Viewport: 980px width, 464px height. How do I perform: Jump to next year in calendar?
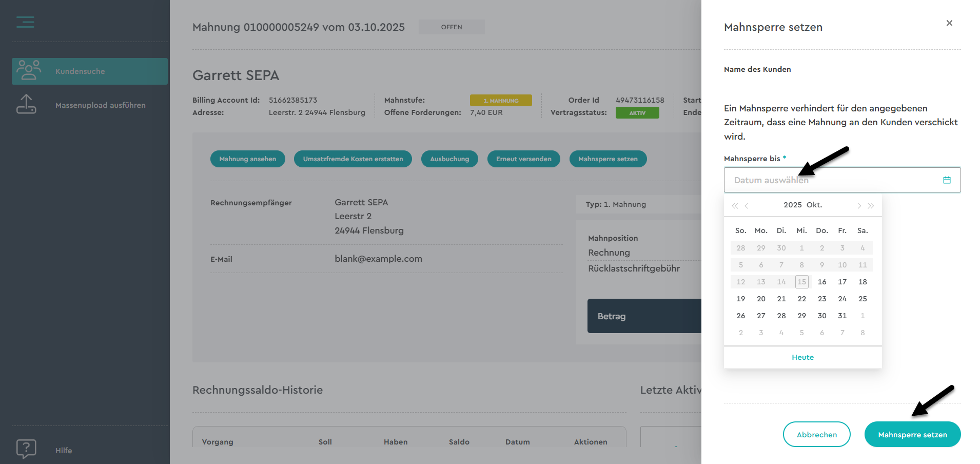[x=871, y=206]
